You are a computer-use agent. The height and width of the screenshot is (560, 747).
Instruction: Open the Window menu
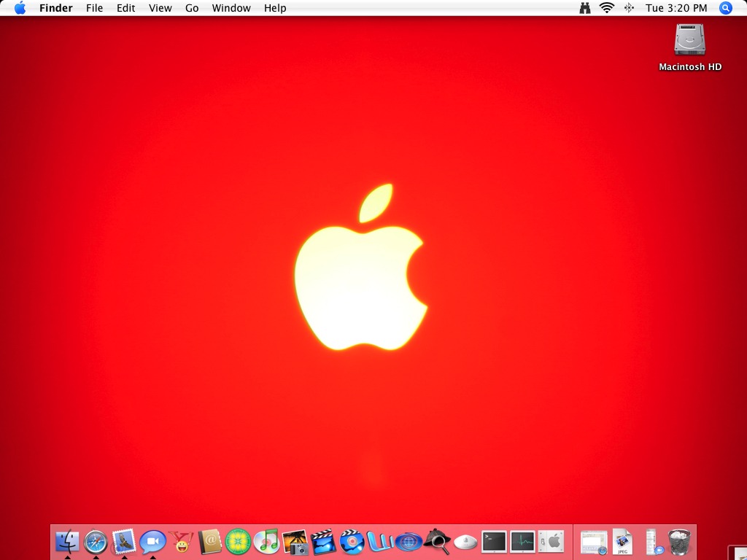pos(231,8)
